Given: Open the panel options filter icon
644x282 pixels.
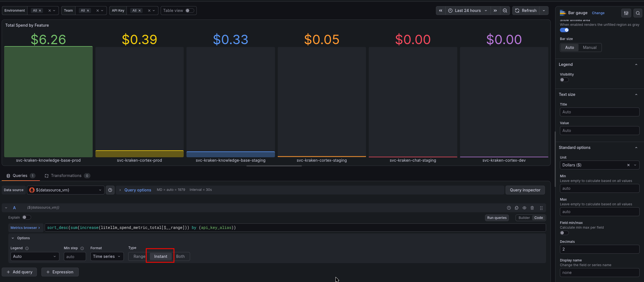Looking at the screenshot, I should point(626,13).
